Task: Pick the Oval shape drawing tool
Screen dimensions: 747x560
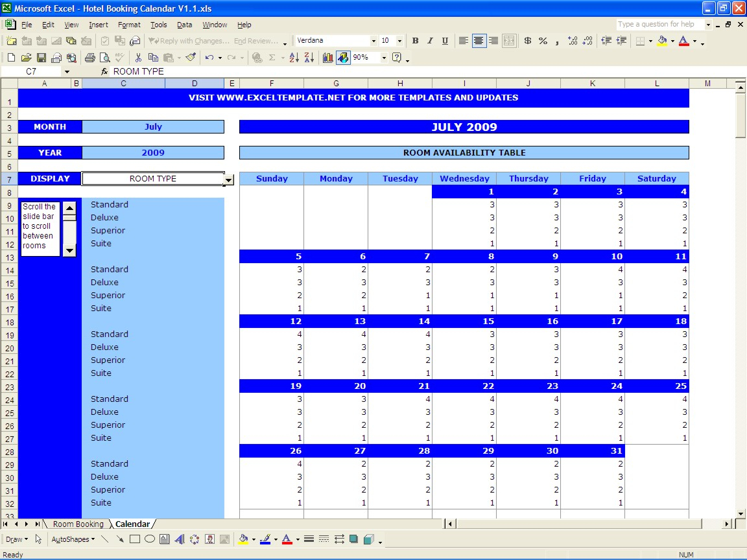Action: pyautogui.click(x=149, y=539)
